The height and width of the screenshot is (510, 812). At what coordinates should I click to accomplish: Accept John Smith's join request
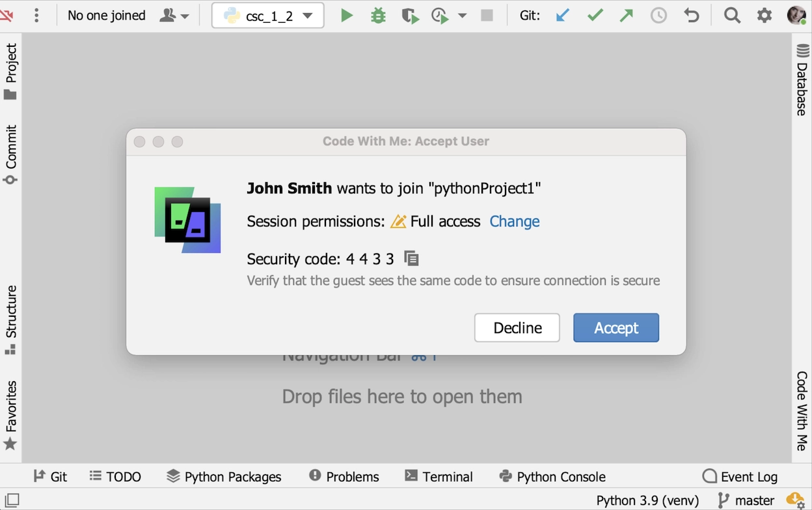616,328
